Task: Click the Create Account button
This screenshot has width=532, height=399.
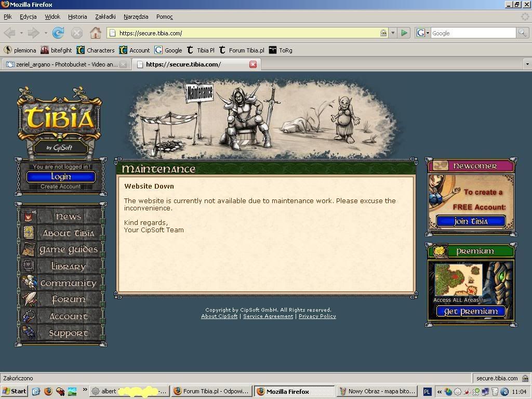Action: click(x=61, y=187)
